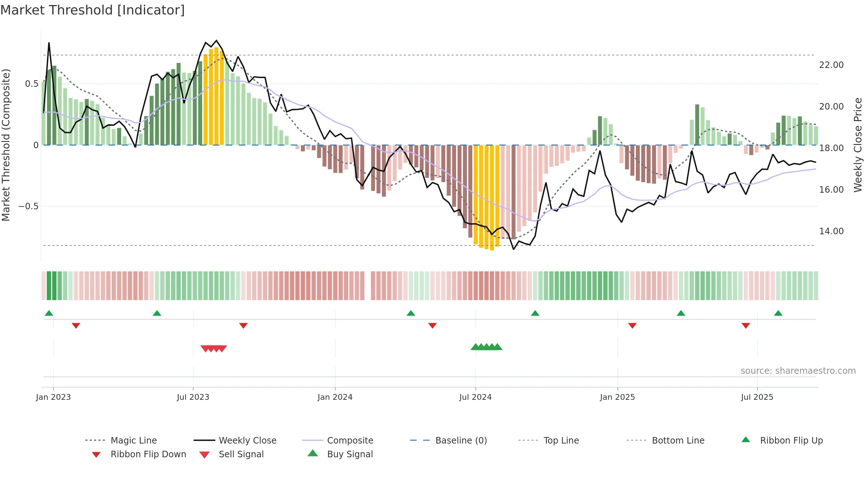Toggle the Sell Signal legend entry

tap(231, 454)
